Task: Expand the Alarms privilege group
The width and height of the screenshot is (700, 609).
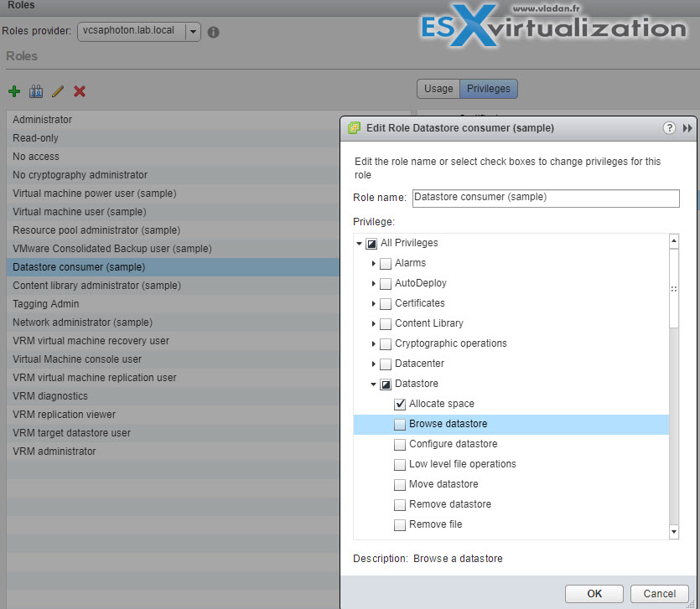Action: (x=373, y=264)
